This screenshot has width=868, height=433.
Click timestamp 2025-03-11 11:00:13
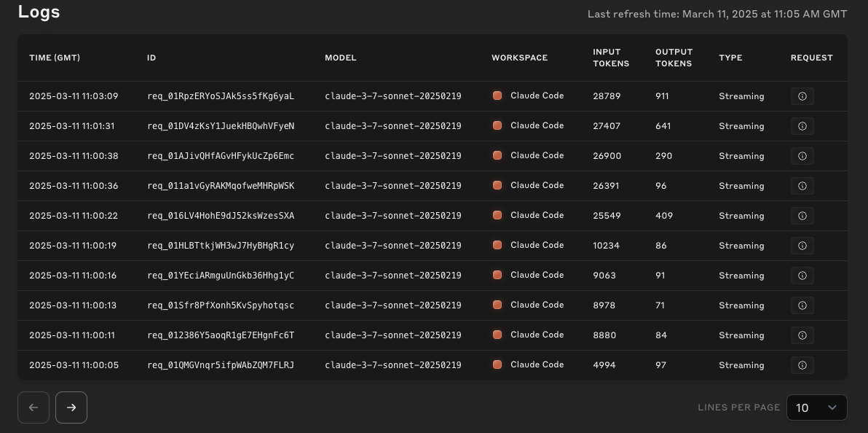point(73,305)
